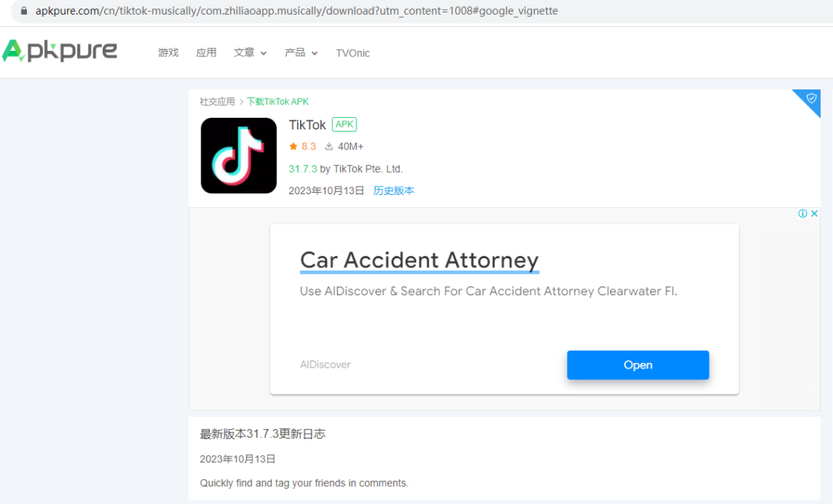Open the 应用 menu item
The height and width of the screenshot is (504, 833).
(x=206, y=52)
